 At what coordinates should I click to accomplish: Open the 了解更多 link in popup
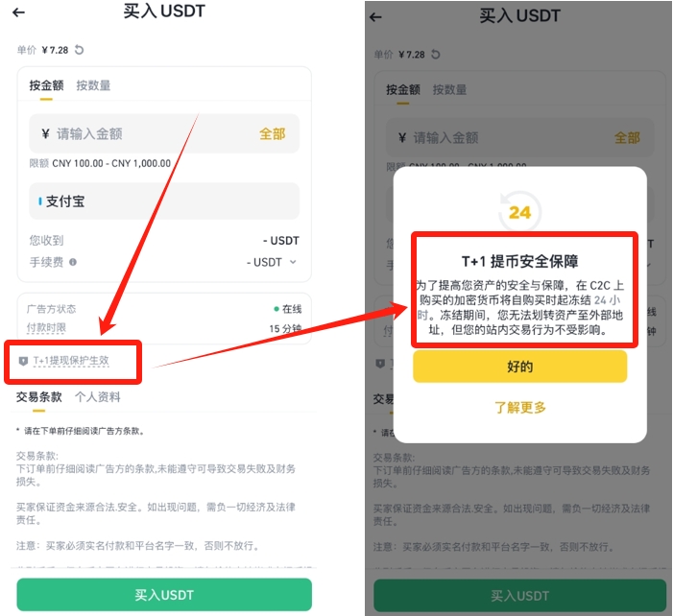point(519,408)
